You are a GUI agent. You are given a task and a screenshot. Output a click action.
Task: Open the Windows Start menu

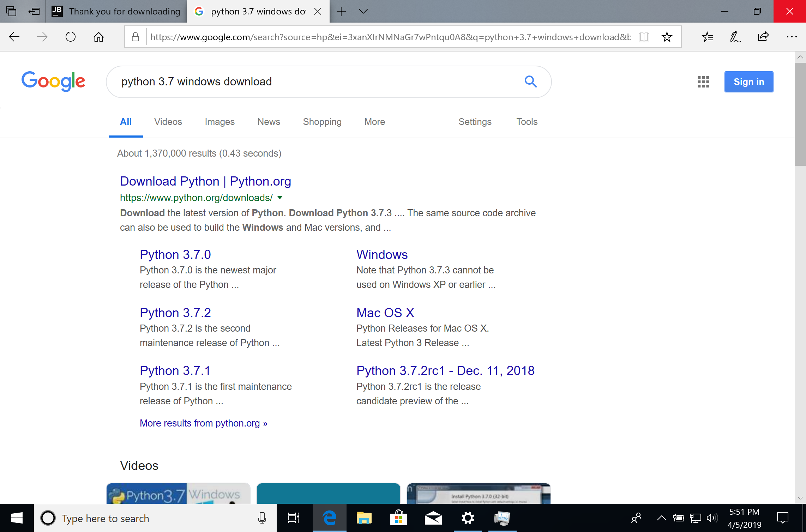pos(17,518)
